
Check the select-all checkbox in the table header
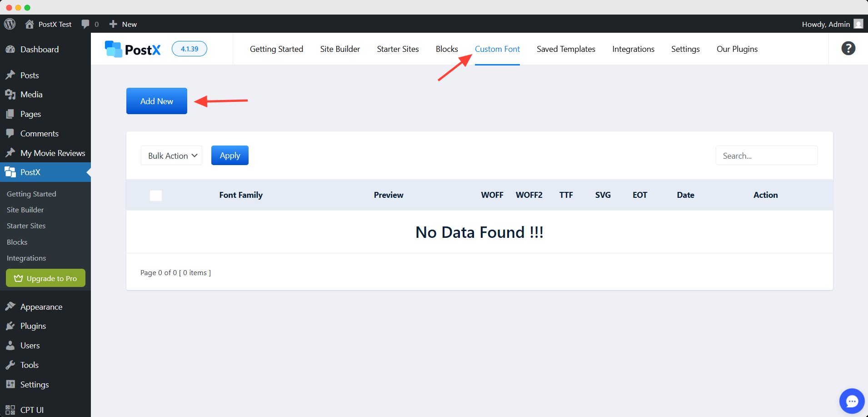pos(155,195)
